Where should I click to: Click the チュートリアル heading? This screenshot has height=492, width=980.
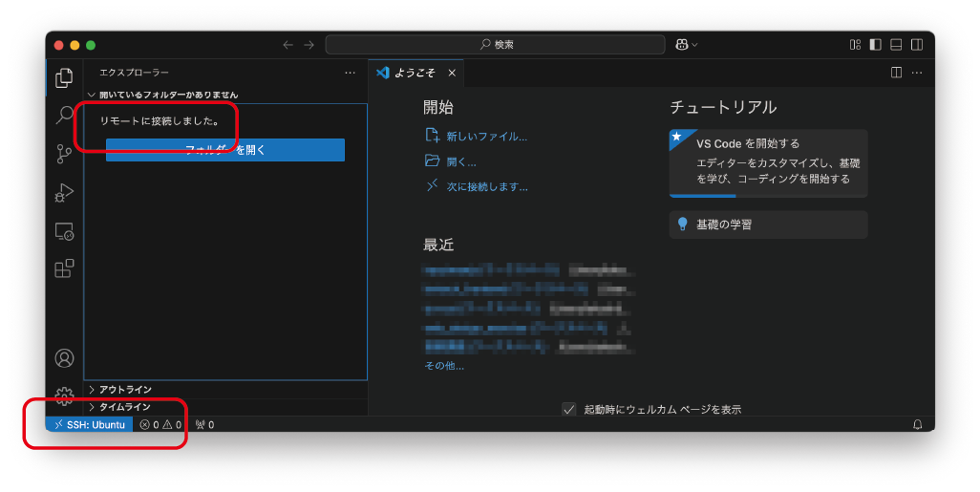tap(723, 108)
